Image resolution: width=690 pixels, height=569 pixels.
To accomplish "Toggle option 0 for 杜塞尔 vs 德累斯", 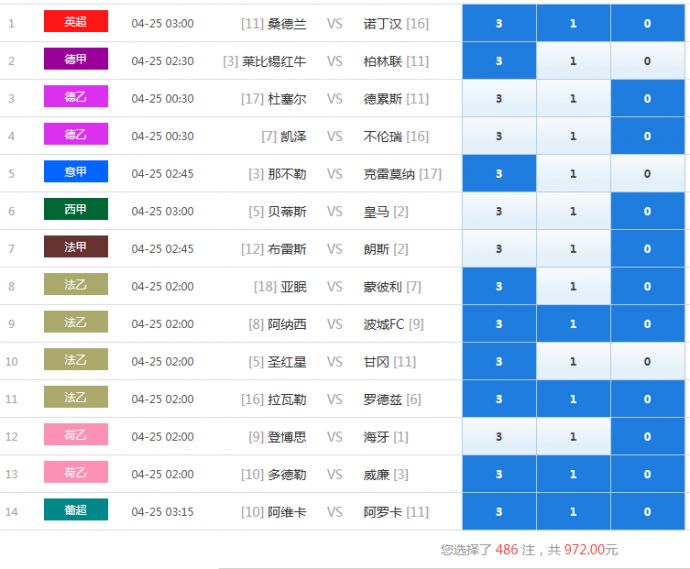I will pyautogui.click(x=647, y=98).
